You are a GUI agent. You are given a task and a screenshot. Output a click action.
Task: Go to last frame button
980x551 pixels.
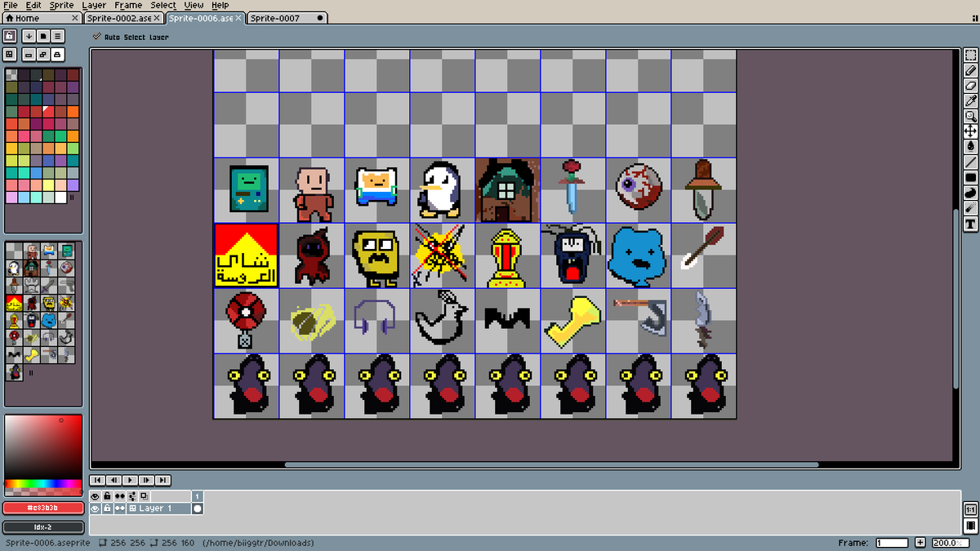click(x=163, y=481)
